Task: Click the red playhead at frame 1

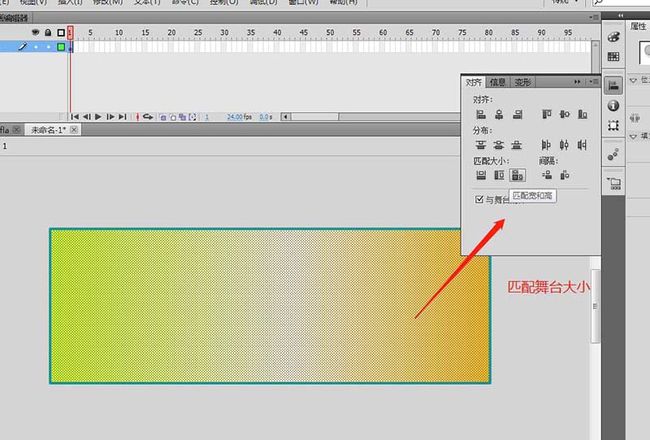Action: (70, 32)
